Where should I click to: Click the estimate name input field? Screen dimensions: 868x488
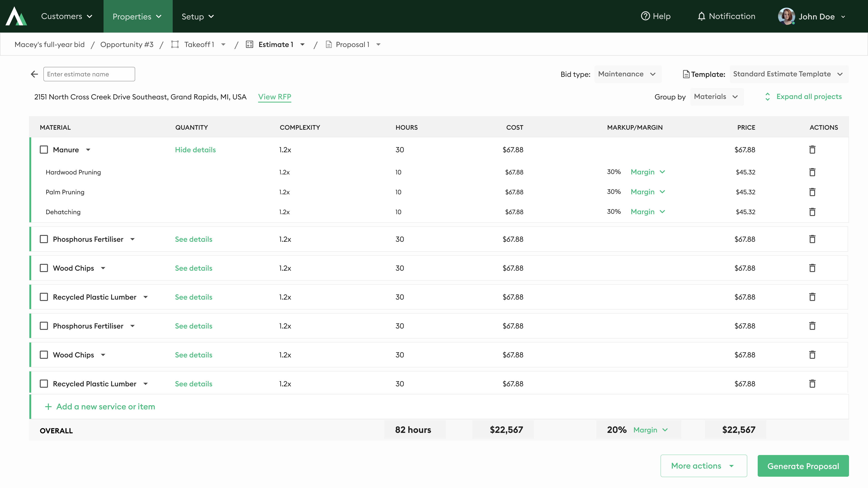click(89, 74)
